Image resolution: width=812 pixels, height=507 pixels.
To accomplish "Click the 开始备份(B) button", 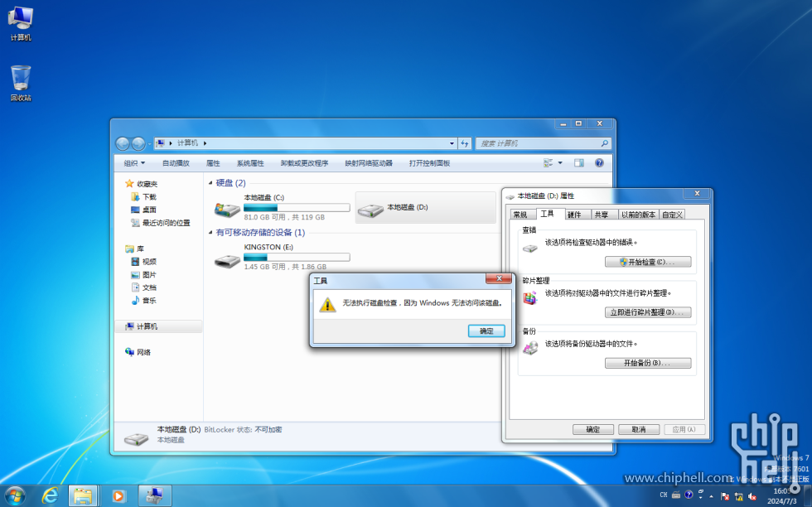I will [648, 363].
